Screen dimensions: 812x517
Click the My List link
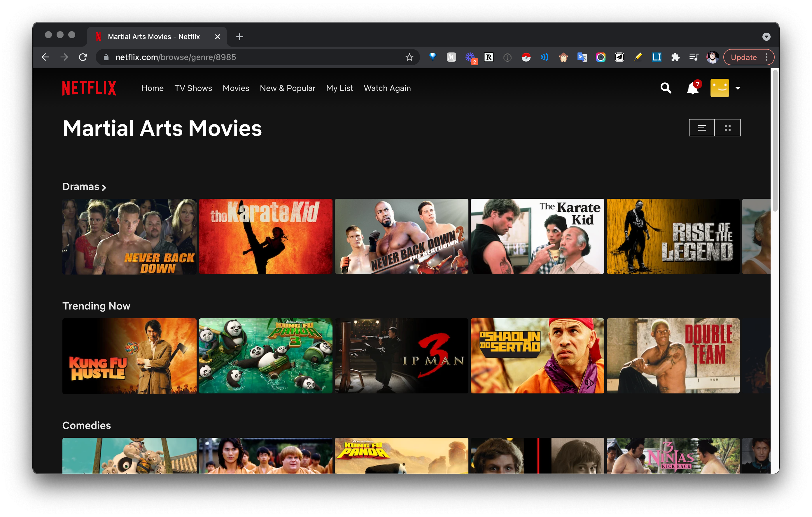340,88
